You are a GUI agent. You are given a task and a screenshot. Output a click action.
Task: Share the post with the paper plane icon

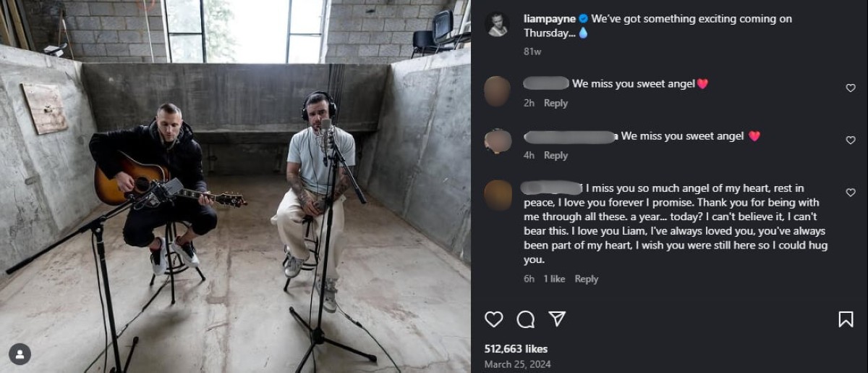[x=557, y=319]
